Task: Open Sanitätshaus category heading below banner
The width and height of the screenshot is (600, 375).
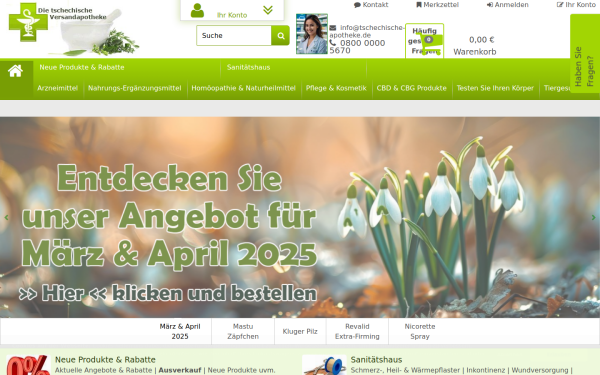Action: 376,360
